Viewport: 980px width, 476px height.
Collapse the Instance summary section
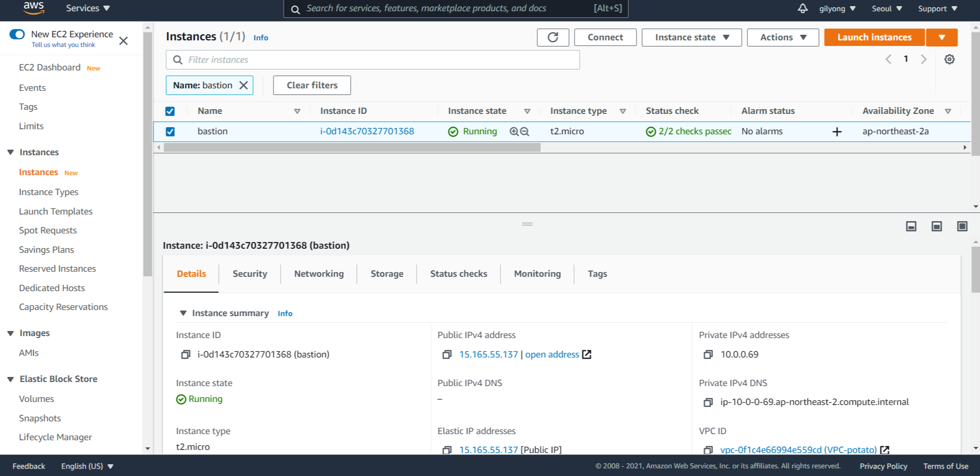pyautogui.click(x=183, y=313)
